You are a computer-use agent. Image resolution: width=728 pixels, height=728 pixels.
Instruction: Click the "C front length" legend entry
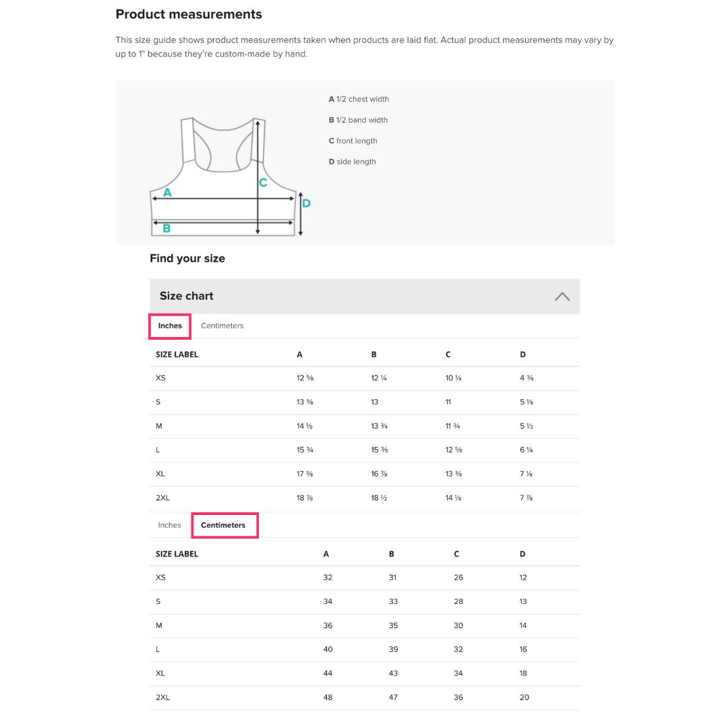(353, 141)
